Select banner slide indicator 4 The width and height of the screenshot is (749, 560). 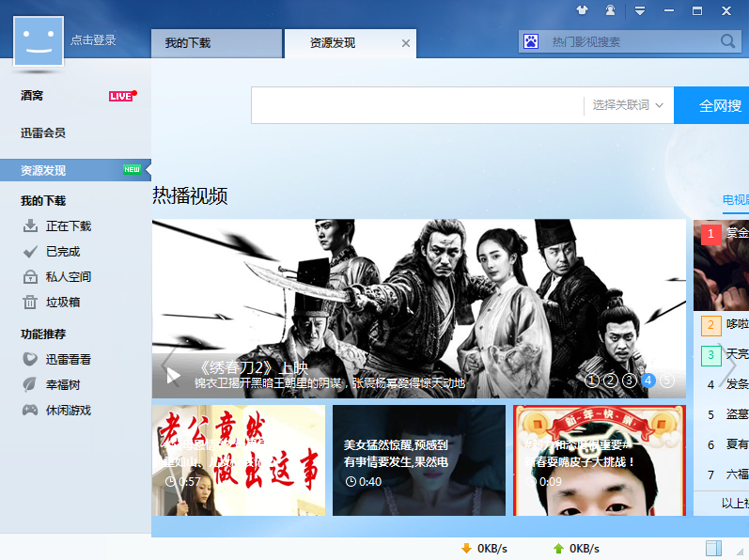pos(648,381)
